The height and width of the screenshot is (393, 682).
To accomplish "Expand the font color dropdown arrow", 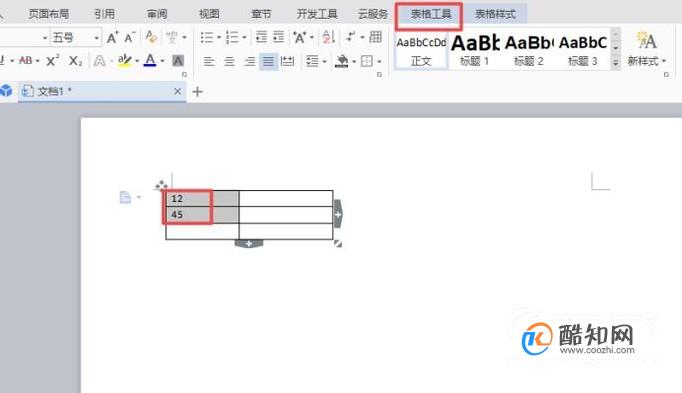I will coord(162,61).
